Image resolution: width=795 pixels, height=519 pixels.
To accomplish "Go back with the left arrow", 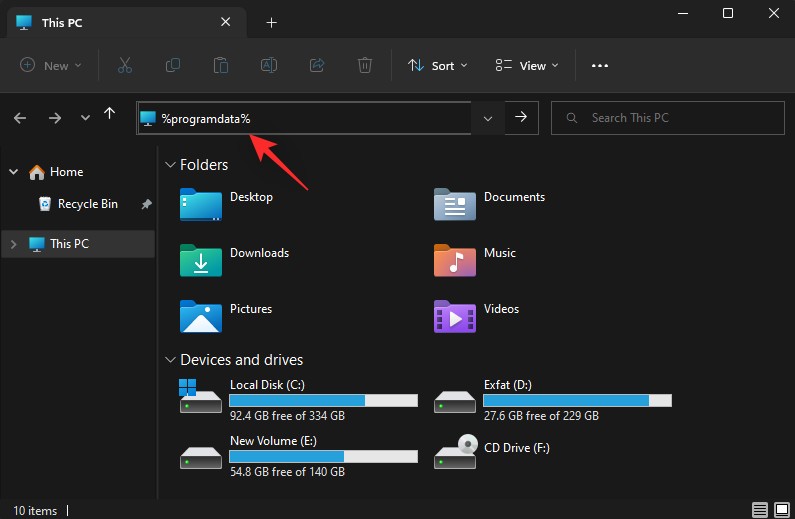I will (20, 119).
